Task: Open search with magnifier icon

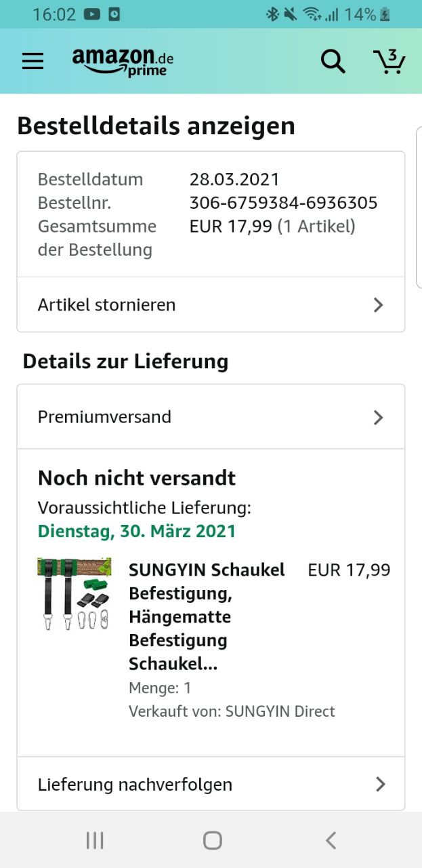Action: (x=333, y=61)
